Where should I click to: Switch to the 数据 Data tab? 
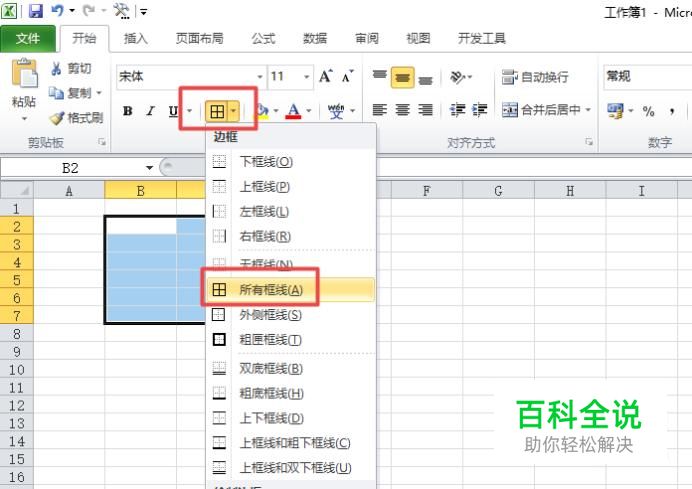[315, 39]
